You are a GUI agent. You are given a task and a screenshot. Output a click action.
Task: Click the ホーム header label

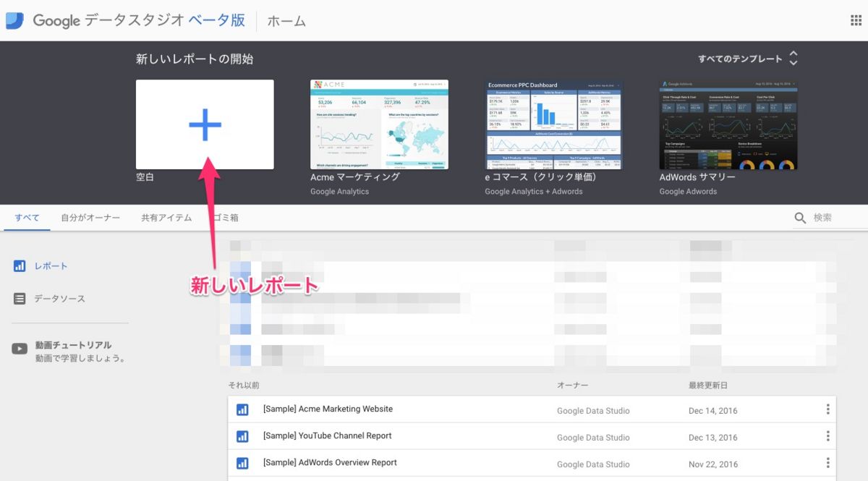click(x=286, y=21)
